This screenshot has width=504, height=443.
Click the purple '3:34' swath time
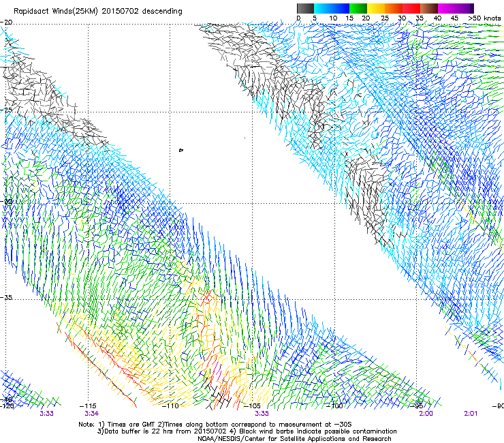(x=92, y=414)
